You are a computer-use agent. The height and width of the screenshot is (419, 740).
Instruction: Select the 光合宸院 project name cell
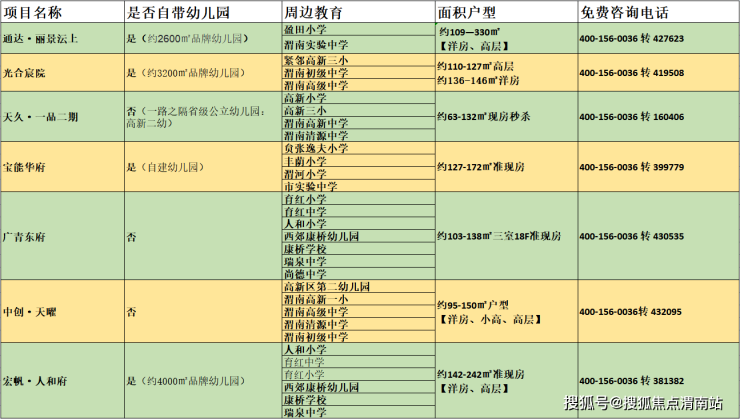coord(63,73)
